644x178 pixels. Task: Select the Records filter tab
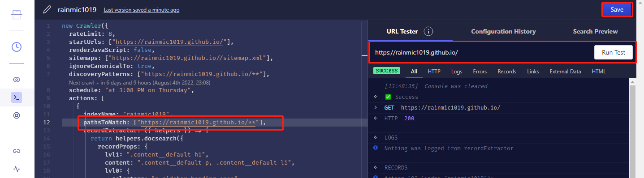507,72
